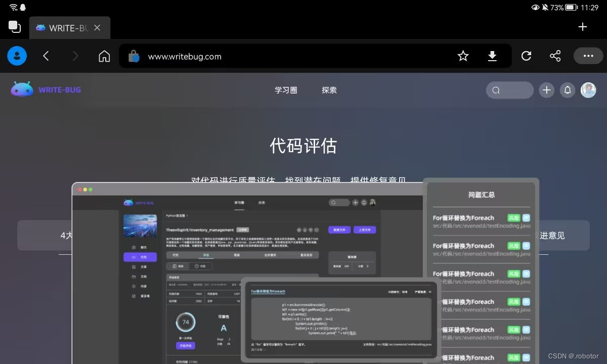Go to the browser home page

(104, 56)
